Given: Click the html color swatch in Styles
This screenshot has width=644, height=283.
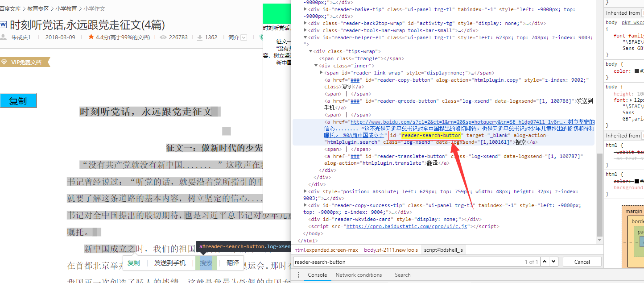Looking at the screenshot, I should tap(636, 181).
